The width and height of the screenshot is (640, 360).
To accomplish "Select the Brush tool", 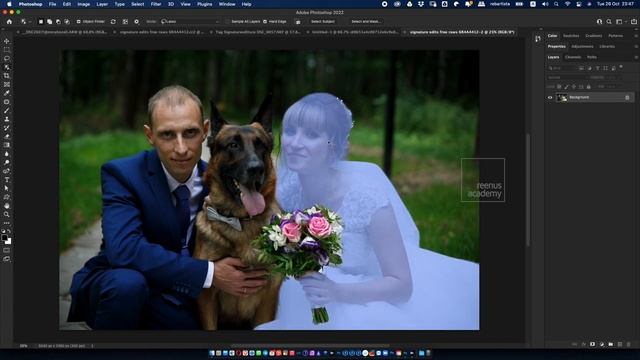I will pyautogui.click(x=7, y=110).
